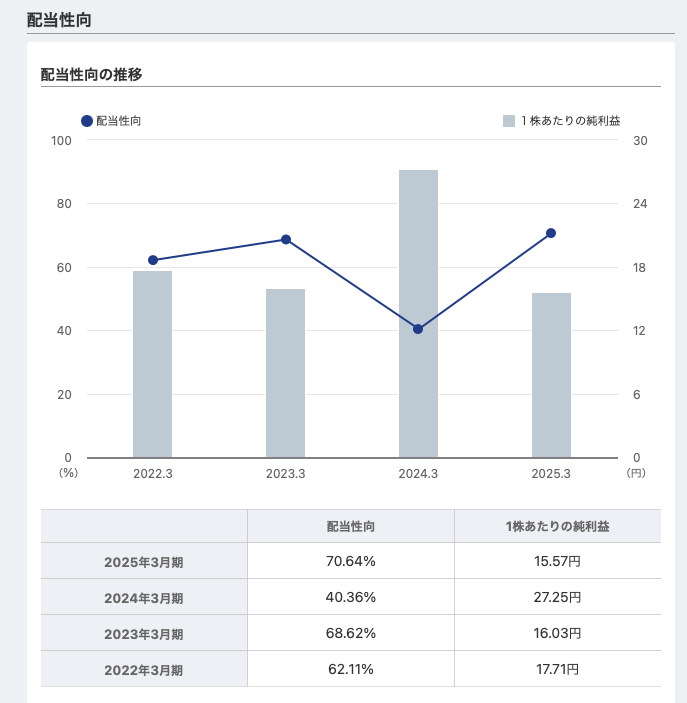Click the 15.57円 table cell

[557, 561]
